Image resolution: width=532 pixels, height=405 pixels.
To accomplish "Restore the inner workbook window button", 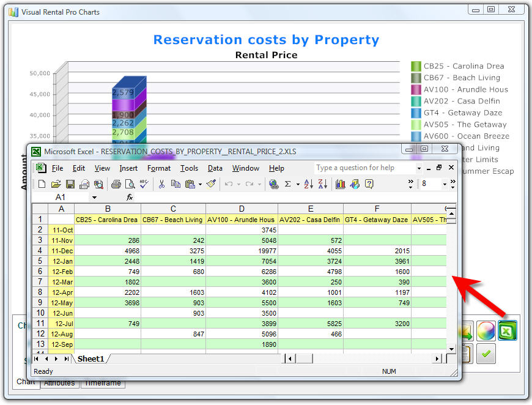I will pos(439,168).
